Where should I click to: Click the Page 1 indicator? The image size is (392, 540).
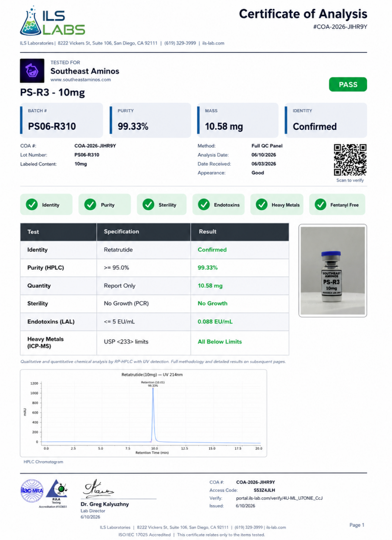click(x=357, y=525)
